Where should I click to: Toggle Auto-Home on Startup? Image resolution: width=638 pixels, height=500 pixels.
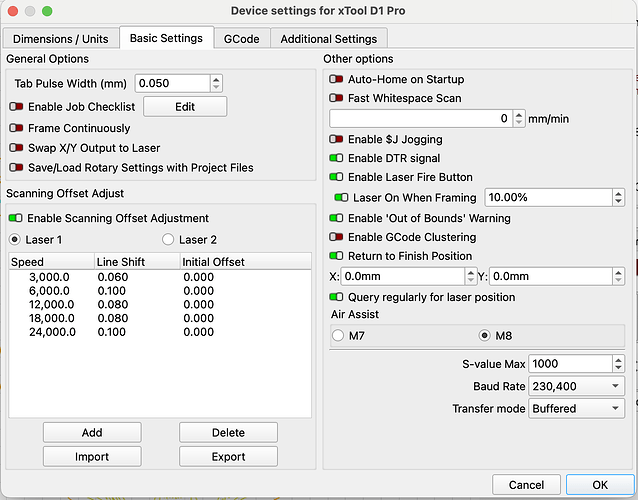336,79
